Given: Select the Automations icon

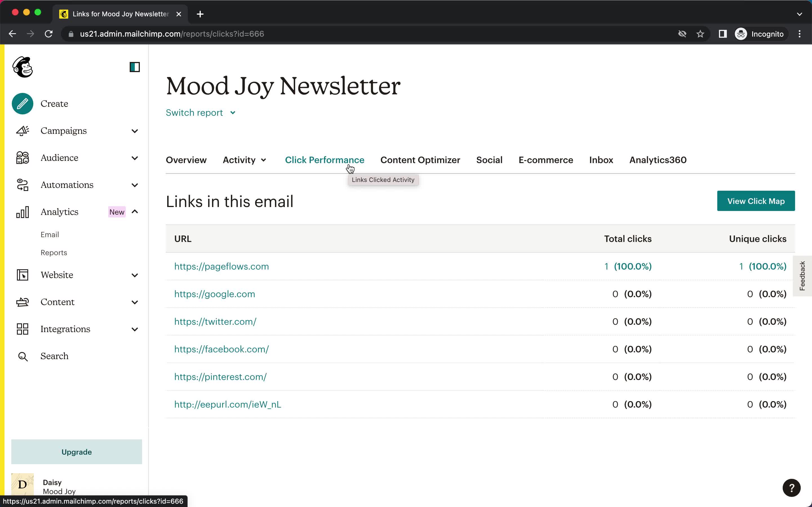Looking at the screenshot, I should click(23, 184).
